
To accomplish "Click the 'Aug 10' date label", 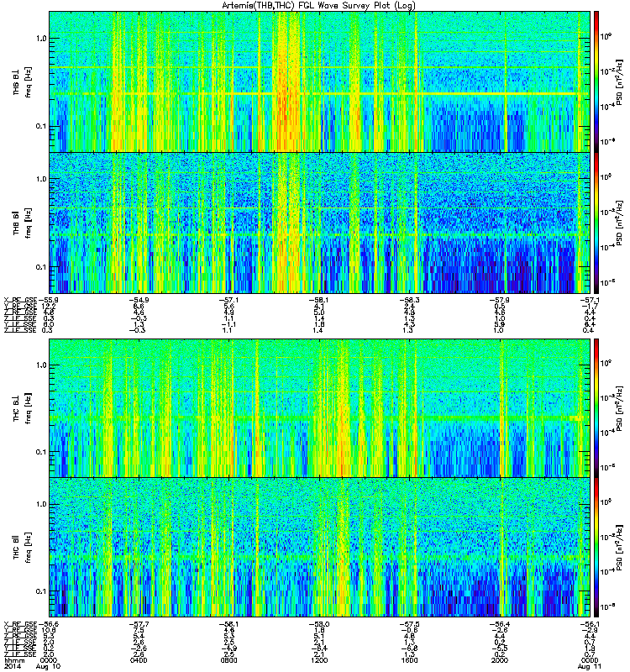I will pyautogui.click(x=50, y=667).
